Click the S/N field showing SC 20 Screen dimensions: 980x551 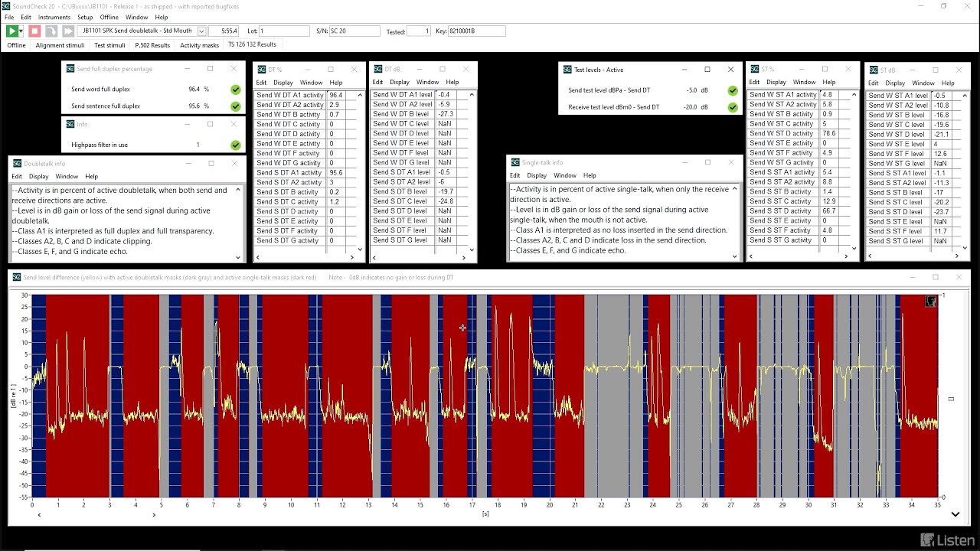(x=354, y=31)
